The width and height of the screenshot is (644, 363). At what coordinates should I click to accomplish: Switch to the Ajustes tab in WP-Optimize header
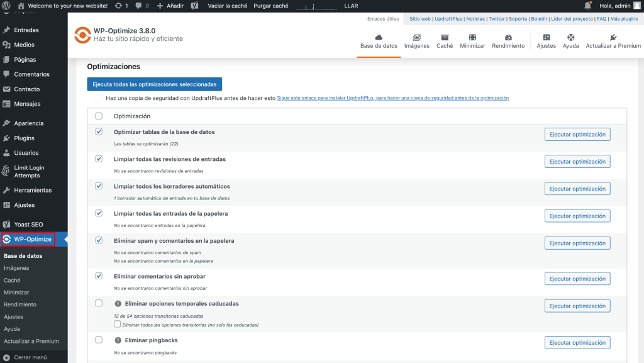547,41
